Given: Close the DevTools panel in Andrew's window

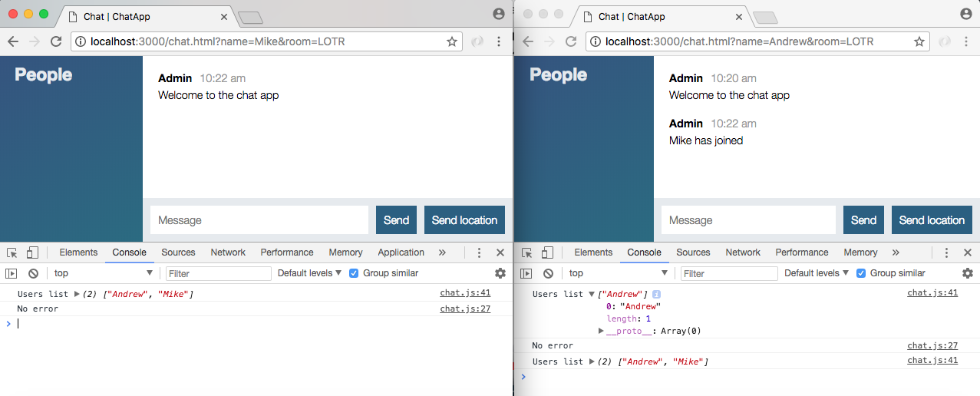Looking at the screenshot, I should tap(967, 252).
